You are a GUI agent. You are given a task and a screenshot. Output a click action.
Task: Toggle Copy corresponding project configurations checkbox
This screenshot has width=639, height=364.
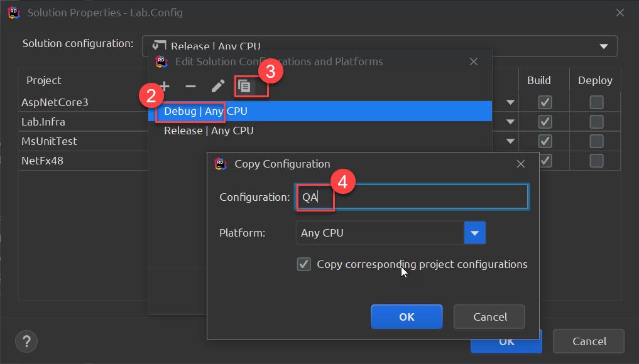click(x=304, y=264)
